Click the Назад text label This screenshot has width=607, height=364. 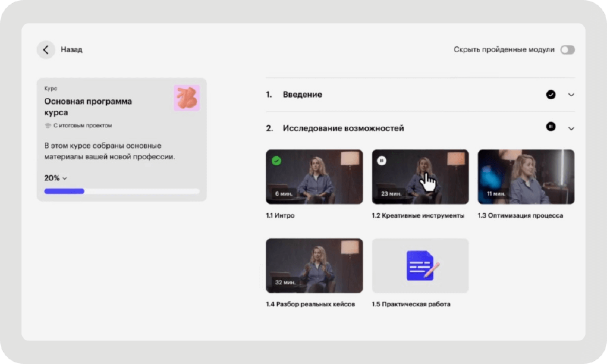click(71, 50)
